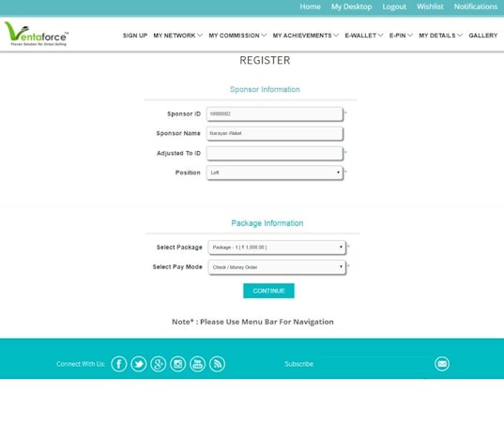
Task: Focus the Sponsor Name input field
Action: (275, 133)
